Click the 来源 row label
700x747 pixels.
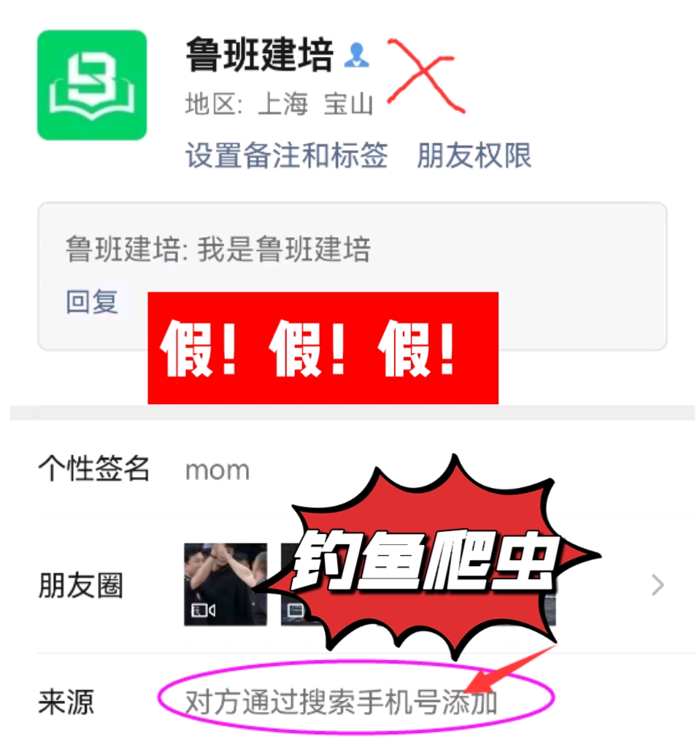click(x=66, y=702)
